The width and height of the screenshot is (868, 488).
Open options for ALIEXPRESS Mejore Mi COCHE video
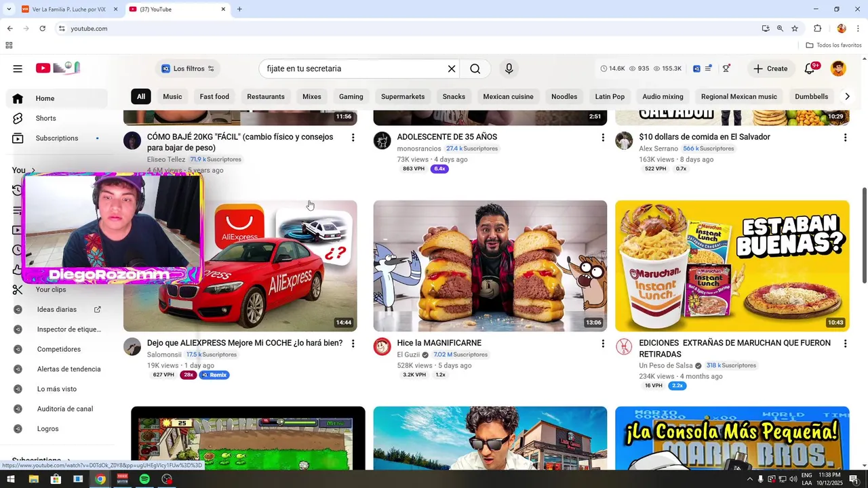[353, 344]
